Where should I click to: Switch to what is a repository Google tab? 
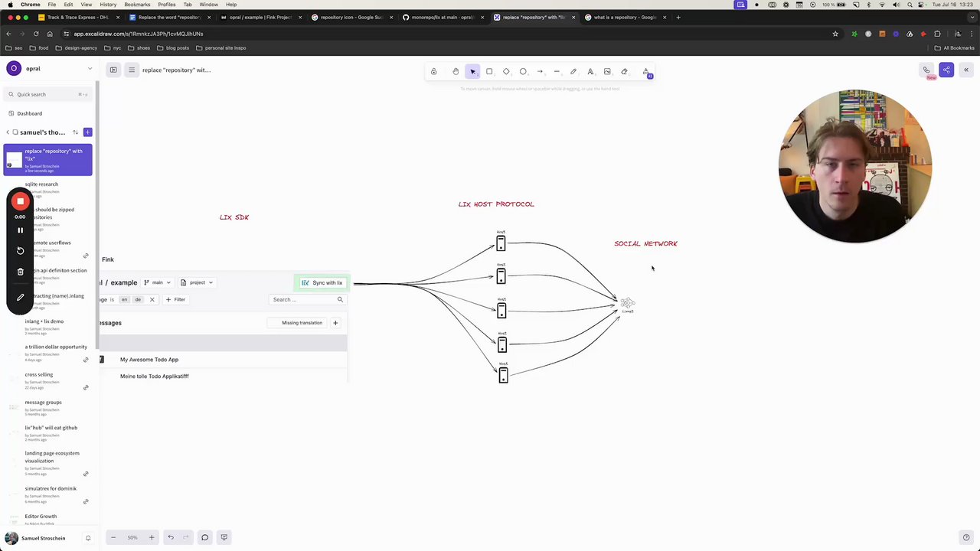coord(626,17)
